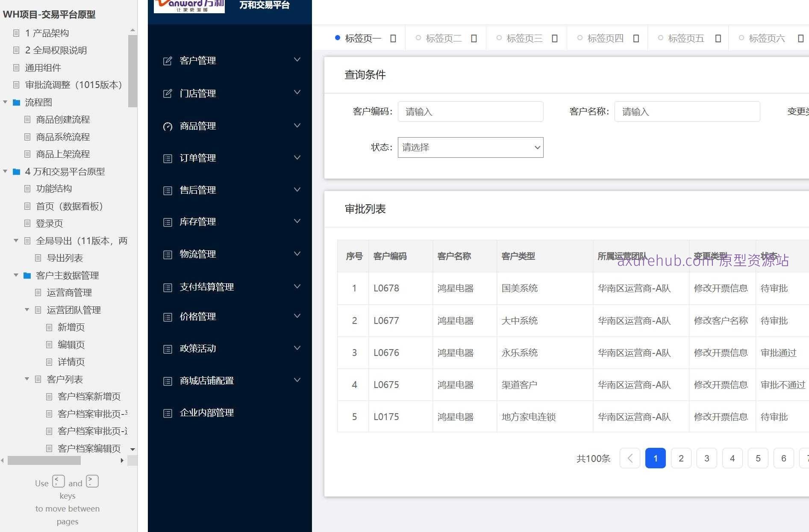Select the 标签页四 radio button
This screenshot has height=532, width=809.
point(580,38)
